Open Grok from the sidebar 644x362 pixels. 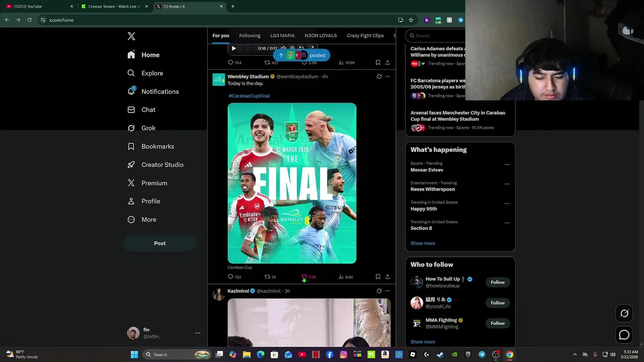[x=141, y=128]
